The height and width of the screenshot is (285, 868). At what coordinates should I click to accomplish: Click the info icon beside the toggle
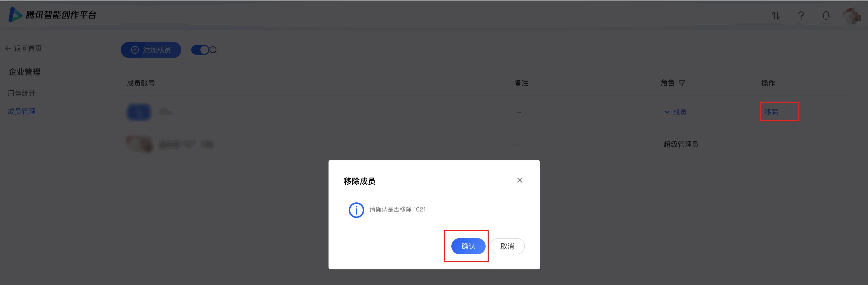213,50
